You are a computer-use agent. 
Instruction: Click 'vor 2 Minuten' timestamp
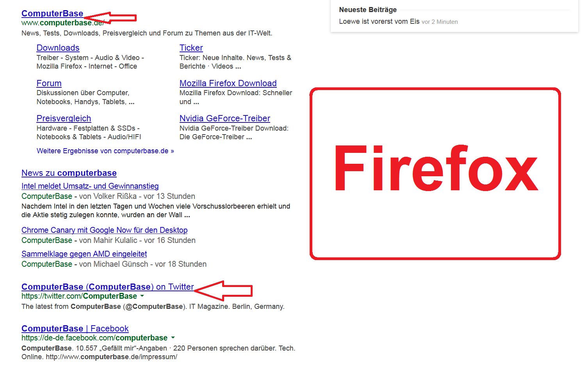click(x=440, y=22)
